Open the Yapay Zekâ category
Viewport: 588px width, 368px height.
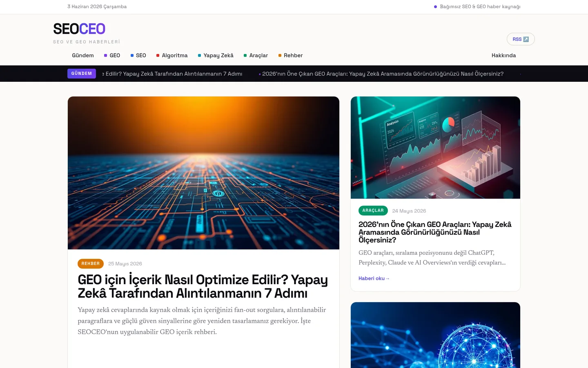pos(216,56)
